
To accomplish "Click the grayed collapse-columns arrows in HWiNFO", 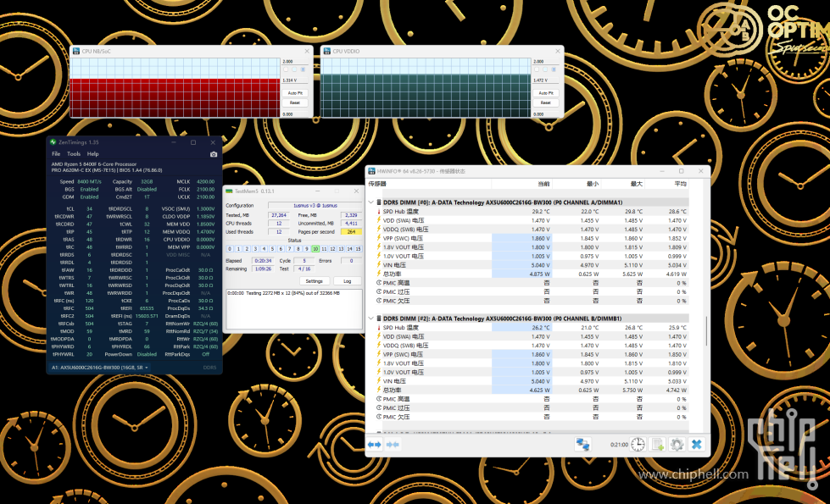I will 393,444.
